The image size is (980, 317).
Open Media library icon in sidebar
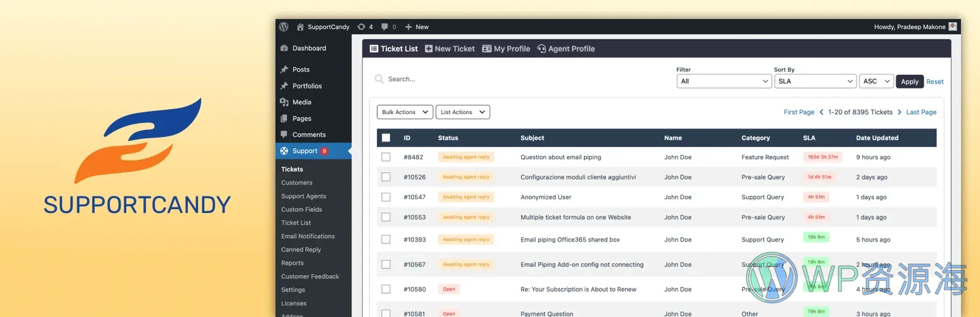[x=284, y=102]
